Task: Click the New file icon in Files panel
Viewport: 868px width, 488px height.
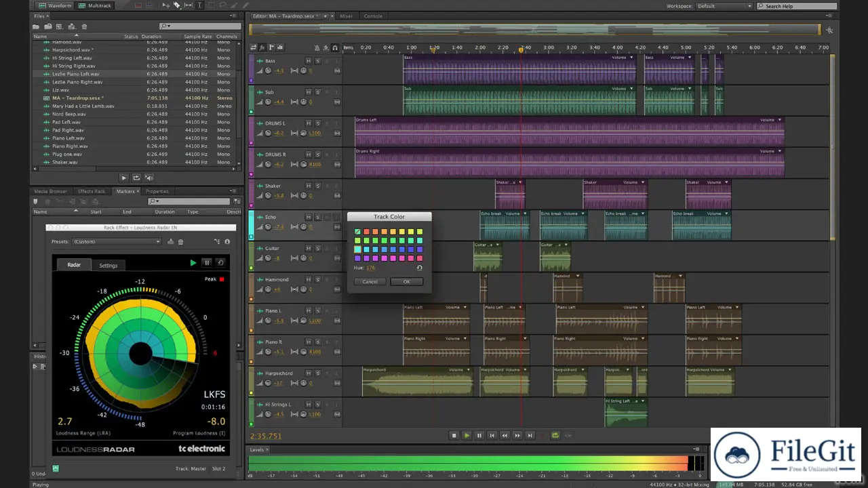Action: [60, 26]
